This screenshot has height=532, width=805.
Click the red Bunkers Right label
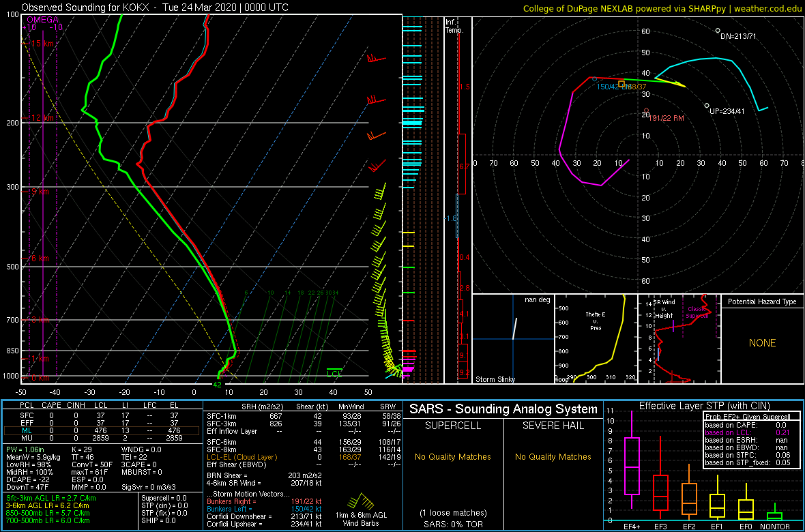[233, 501]
